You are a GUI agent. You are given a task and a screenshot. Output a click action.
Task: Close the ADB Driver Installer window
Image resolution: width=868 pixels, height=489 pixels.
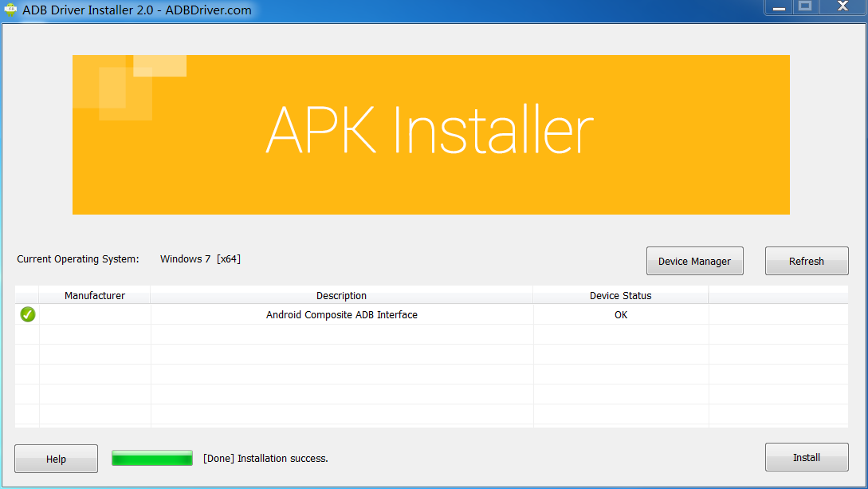point(842,7)
